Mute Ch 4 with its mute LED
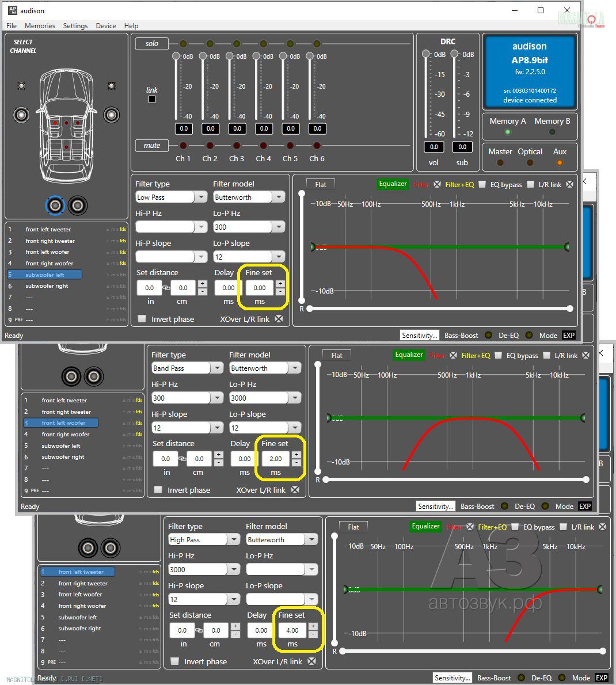616x685 pixels. 263,146
